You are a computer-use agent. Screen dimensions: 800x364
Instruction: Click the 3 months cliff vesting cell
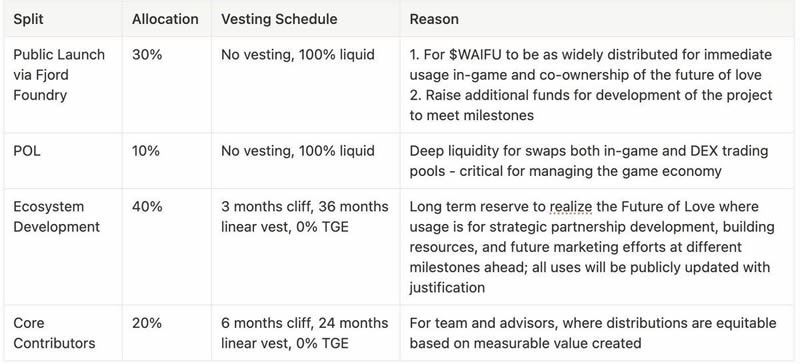point(305,247)
